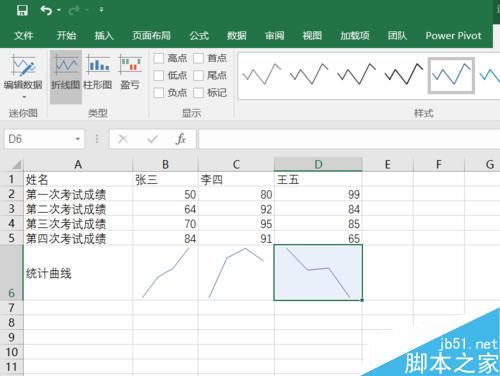Image resolution: width=500 pixels, height=376 pixels.
Task: Select row 1 header
Action: click(x=11, y=179)
